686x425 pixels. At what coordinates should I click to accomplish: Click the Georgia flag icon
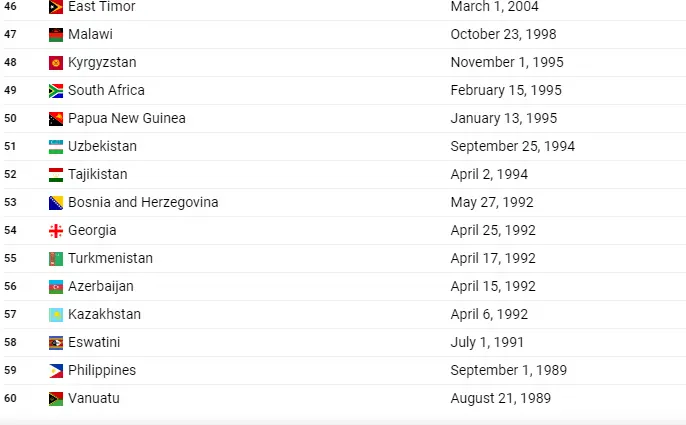(x=56, y=231)
